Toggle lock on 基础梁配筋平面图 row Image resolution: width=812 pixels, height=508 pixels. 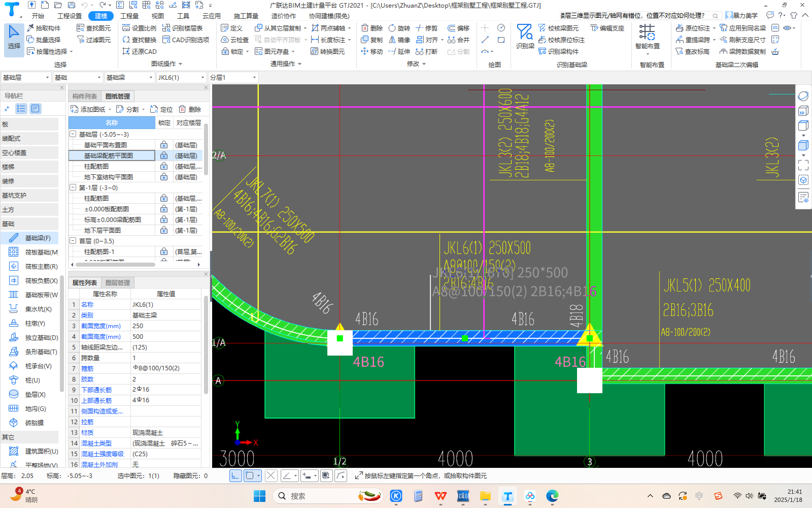(x=164, y=155)
